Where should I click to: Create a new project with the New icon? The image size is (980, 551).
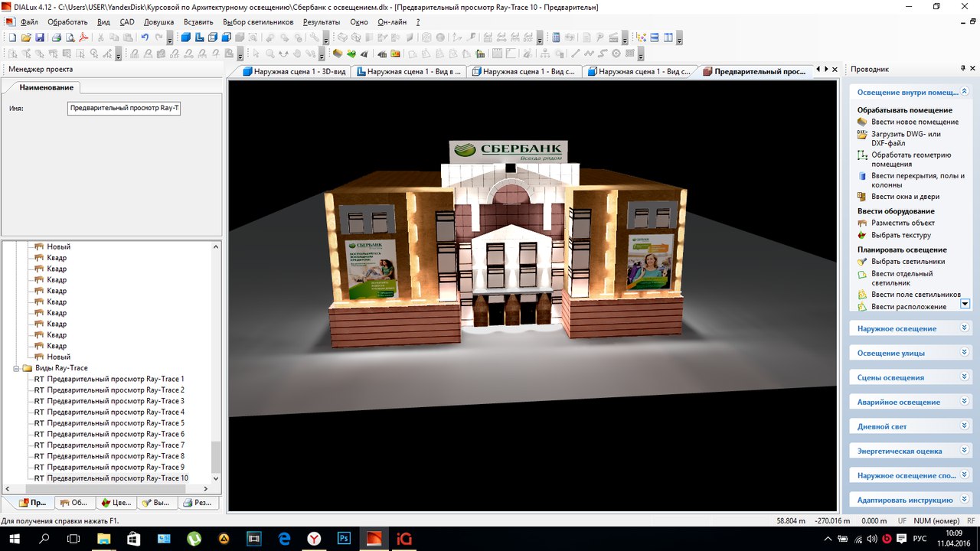pos(12,37)
